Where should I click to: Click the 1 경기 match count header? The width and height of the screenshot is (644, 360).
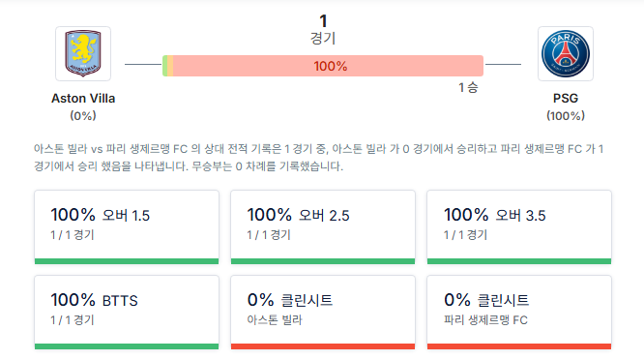[323, 30]
